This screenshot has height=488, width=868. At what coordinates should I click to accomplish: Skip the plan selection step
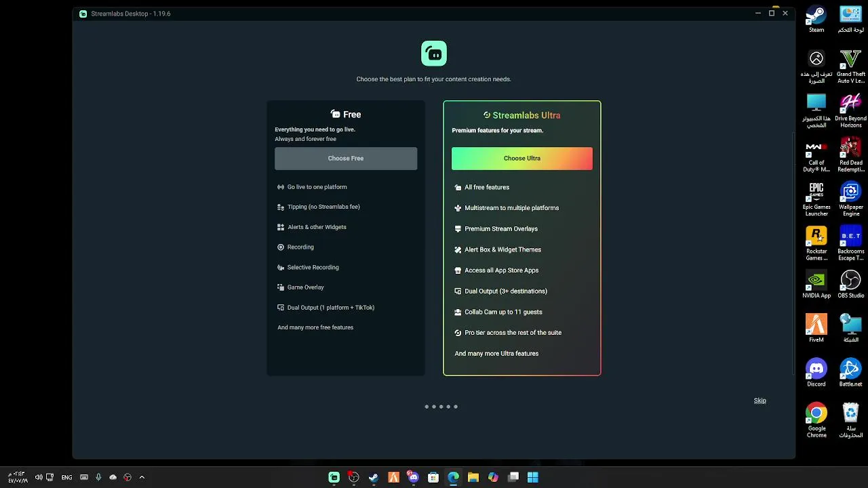point(759,401)
